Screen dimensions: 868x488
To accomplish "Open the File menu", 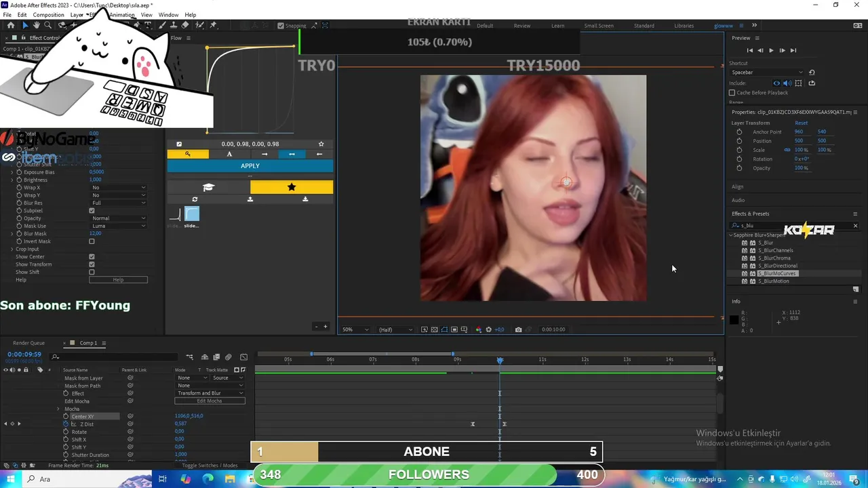I will 7,15.
